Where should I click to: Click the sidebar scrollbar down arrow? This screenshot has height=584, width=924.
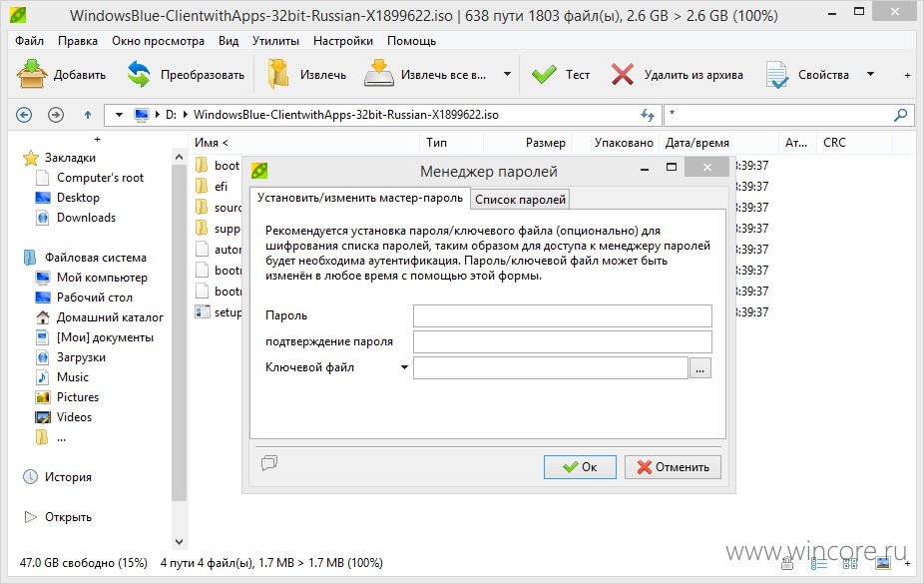coord(180,541)
